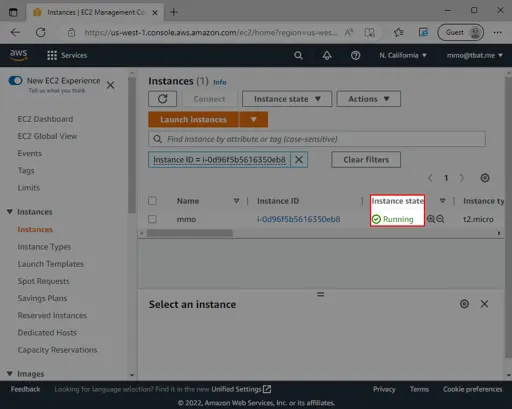Select the mmo instance checkbox

click(152, 219)
